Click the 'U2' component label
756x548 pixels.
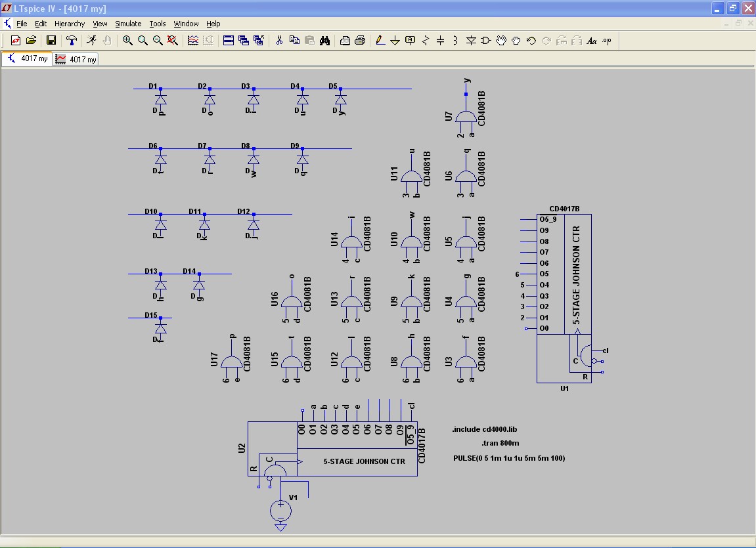pyautogui.click(x=242, y=448)
